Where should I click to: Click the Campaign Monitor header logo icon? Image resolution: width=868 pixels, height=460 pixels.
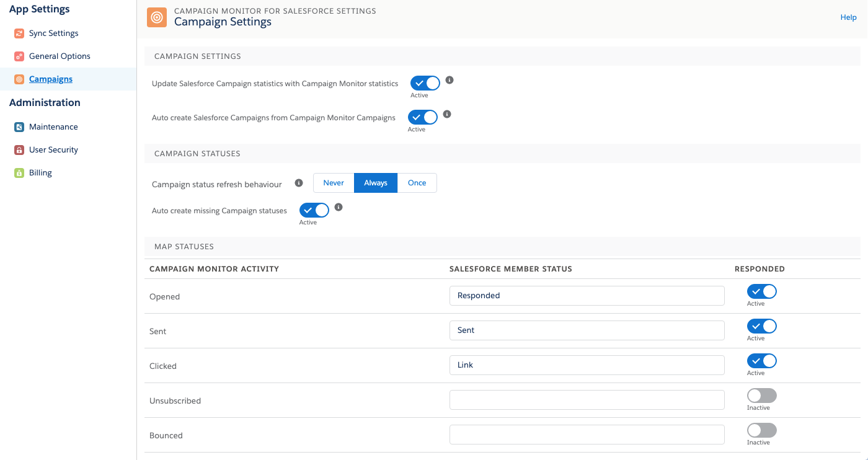(157, 17)
